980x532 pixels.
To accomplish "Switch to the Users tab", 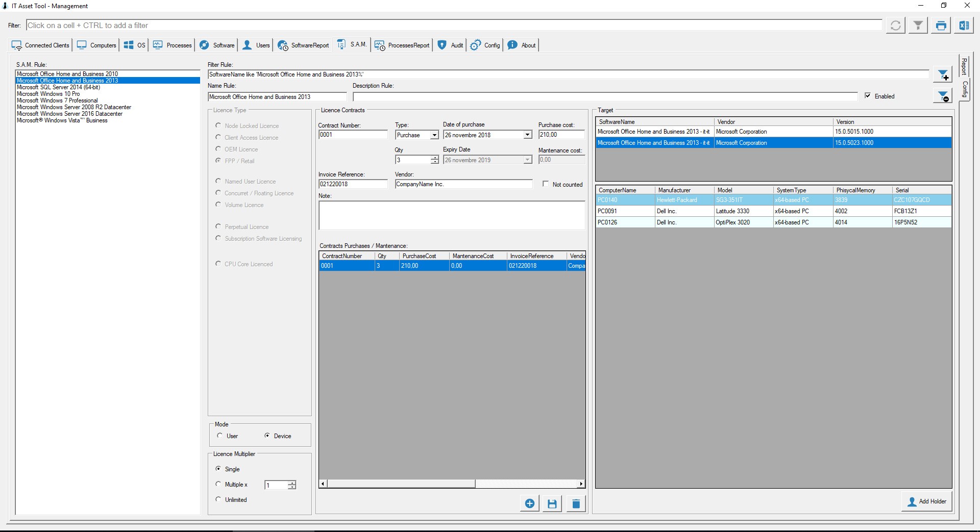I will [256, 45].
